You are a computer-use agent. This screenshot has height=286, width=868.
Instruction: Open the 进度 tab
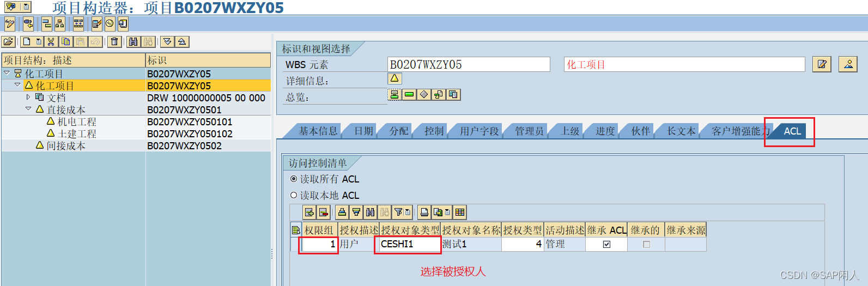point(605,131)
